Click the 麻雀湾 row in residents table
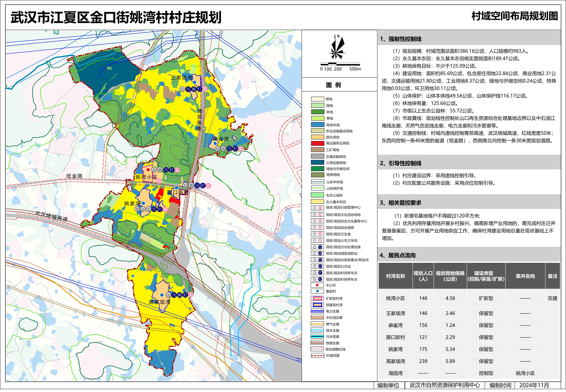566x392 pixels. (395, 325)
